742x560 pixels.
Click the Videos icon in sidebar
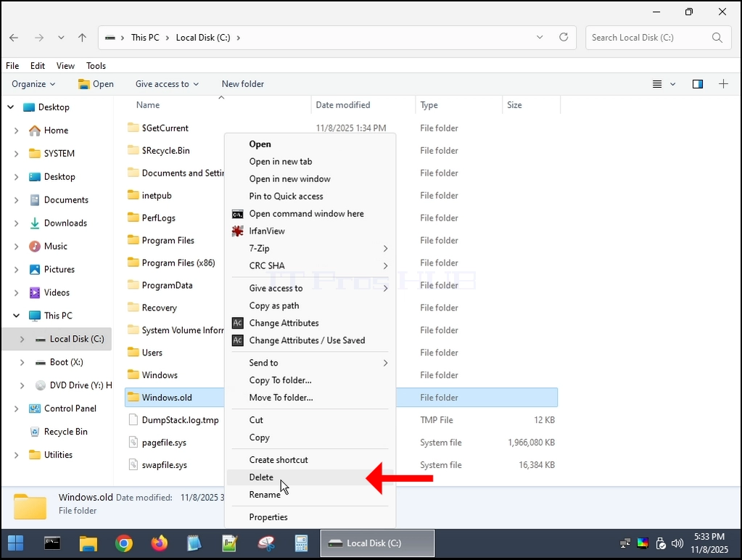[x=35, y=292]
